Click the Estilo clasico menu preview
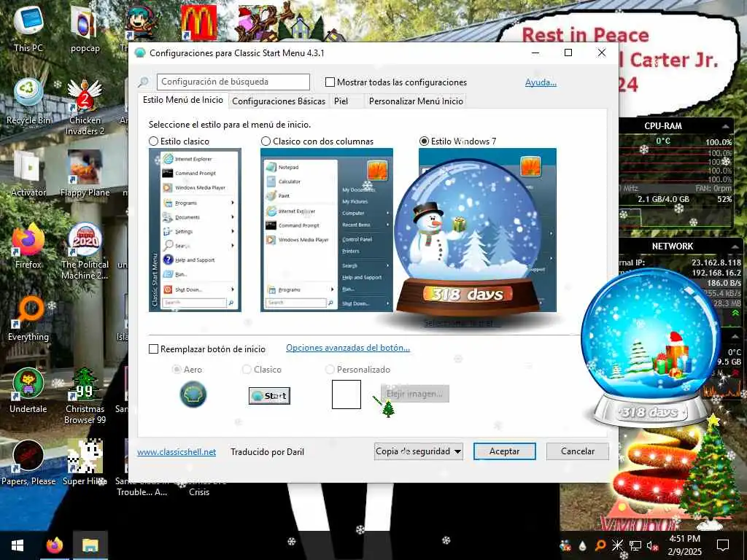Screen dimensions: 747x560 tap(195, 230)
